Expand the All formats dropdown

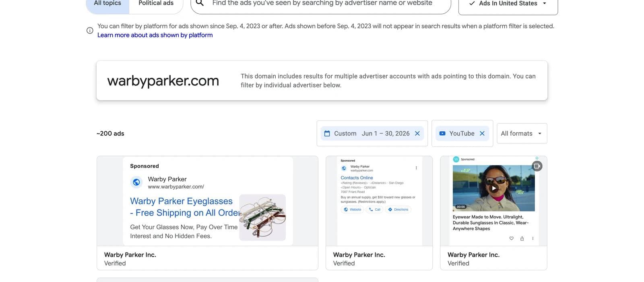pos(522,133)
